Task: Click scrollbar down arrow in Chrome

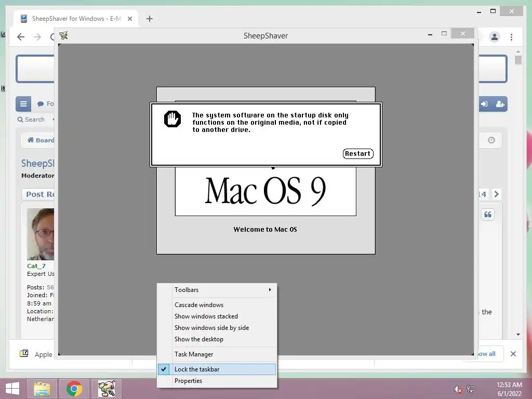Action: (518, 335)
